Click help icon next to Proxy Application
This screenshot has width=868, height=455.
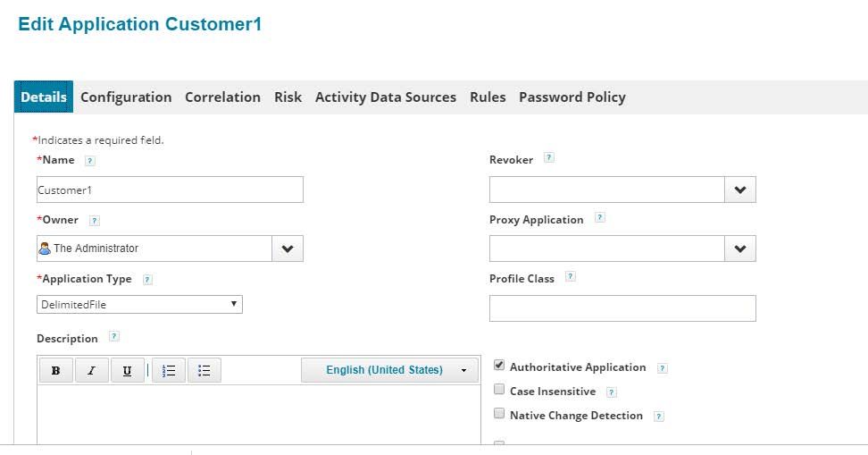[600, 217]
